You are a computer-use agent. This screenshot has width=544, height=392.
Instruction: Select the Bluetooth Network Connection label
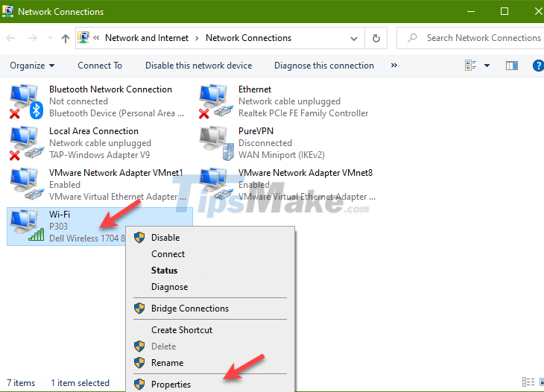click(110, 89)
